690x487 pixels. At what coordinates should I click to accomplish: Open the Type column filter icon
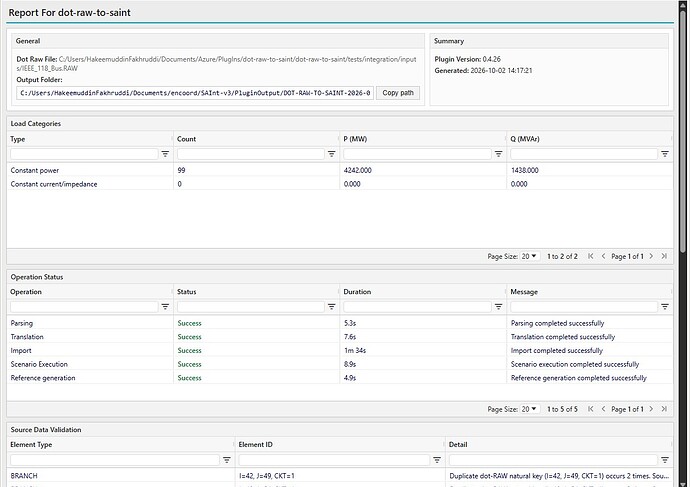point(165,154)
